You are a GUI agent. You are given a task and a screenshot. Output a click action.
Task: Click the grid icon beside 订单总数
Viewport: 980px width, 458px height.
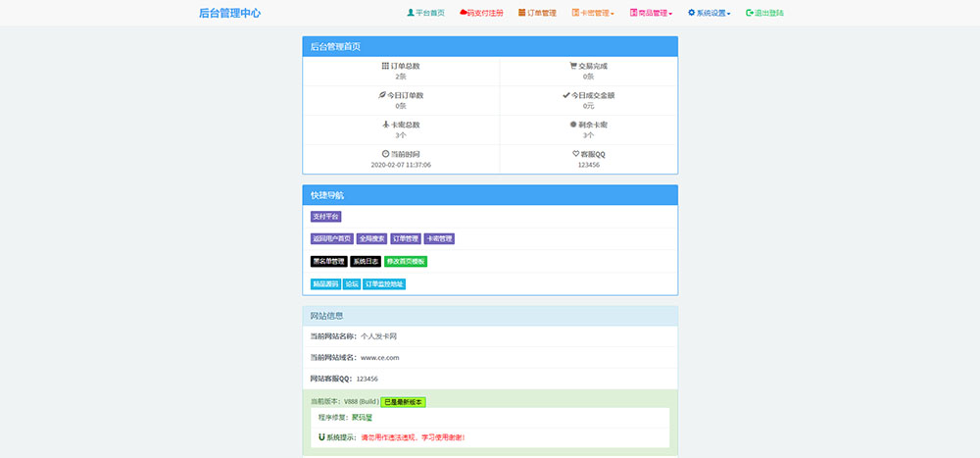pyautogui.click(x=385, y=66)
